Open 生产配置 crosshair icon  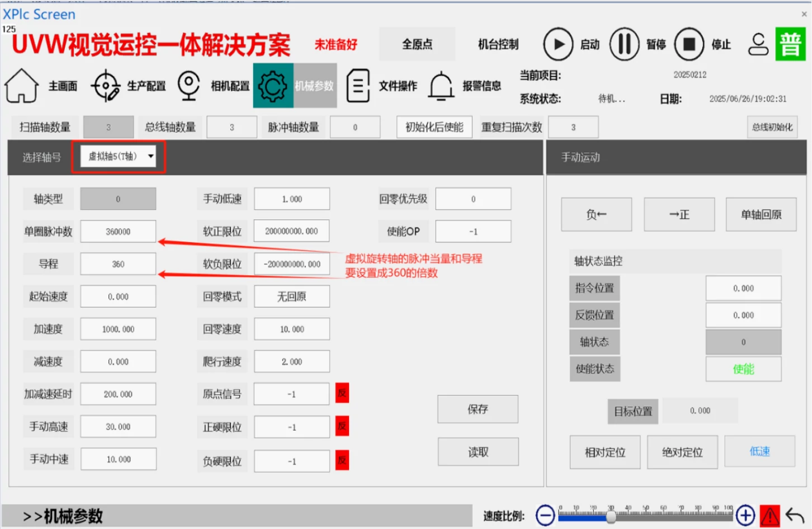[x=106, y=86]
